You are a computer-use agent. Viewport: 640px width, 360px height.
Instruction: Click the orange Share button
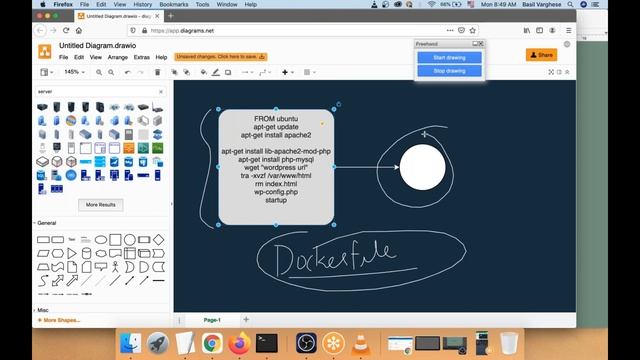[541, 55]
